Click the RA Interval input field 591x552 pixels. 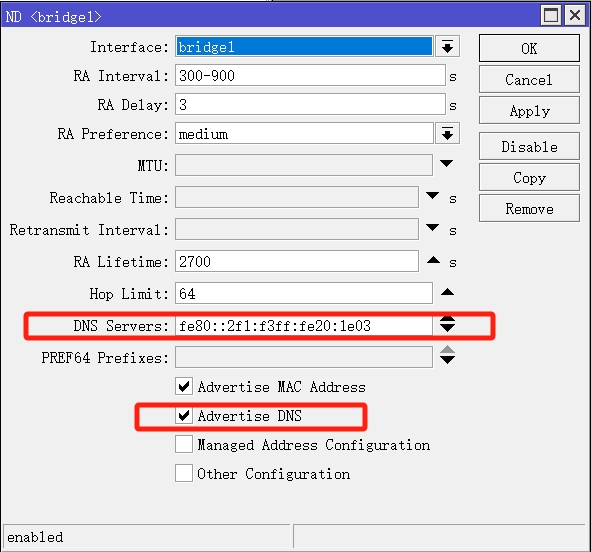[x=310, y=75]
